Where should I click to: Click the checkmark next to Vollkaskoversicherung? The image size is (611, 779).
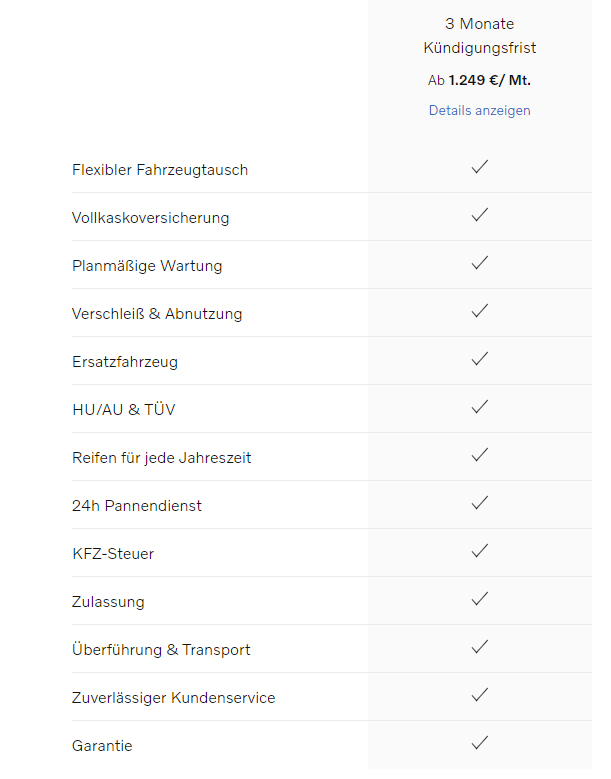click(480, 215)
